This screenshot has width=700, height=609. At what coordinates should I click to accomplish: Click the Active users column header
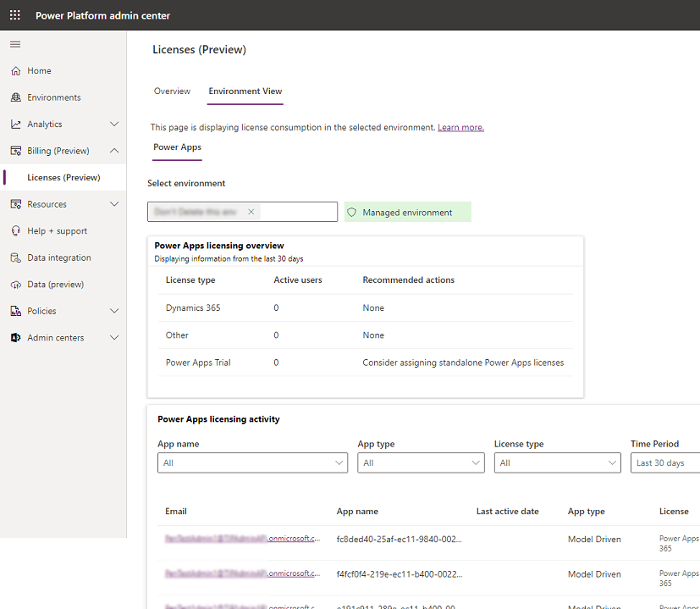click(298, 280)
